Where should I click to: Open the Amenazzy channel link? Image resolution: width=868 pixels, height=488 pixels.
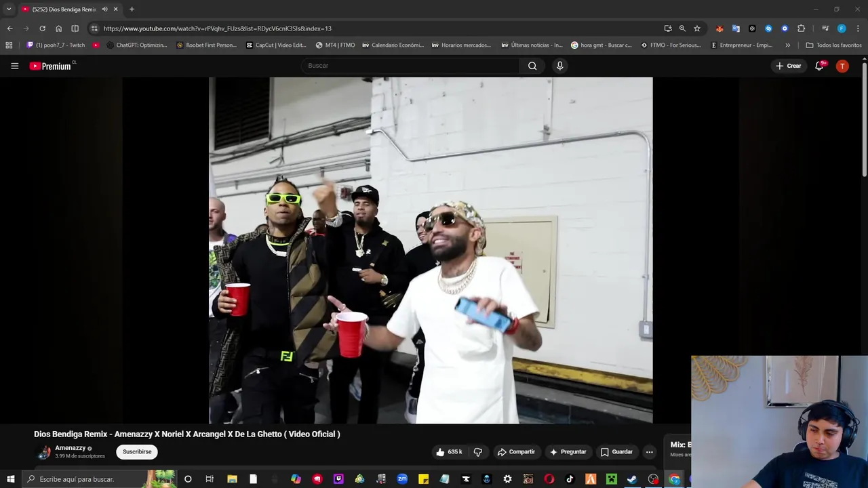(x=70, y=448)
